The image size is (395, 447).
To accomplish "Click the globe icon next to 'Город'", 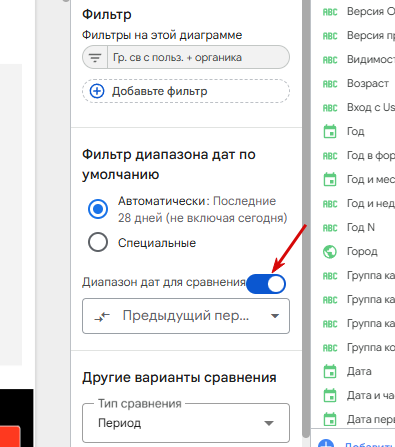I will tap(330, 252).
